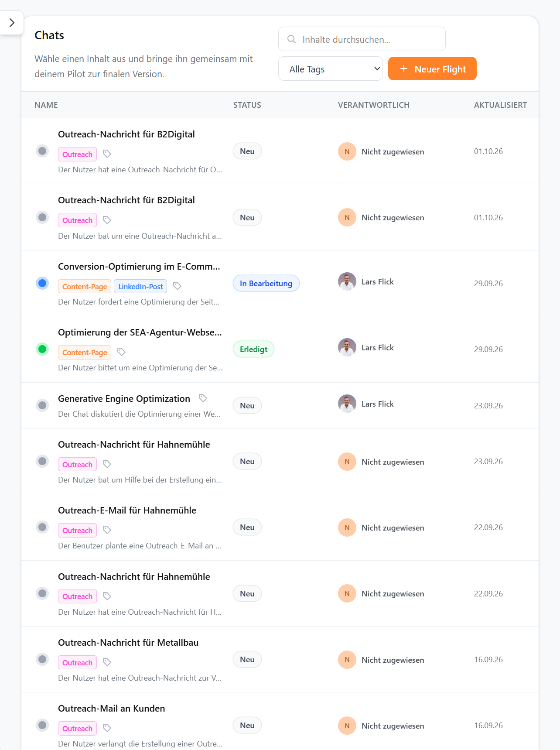Click tag icon in Outreach-Nachricht für Metallbau row
Screen dimensions: 560x750
pyautogui.click(x=107, y=662)
